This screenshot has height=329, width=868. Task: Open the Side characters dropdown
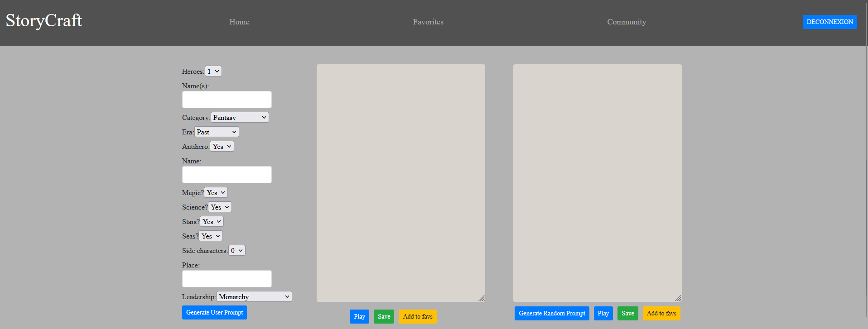pos(236,251)
